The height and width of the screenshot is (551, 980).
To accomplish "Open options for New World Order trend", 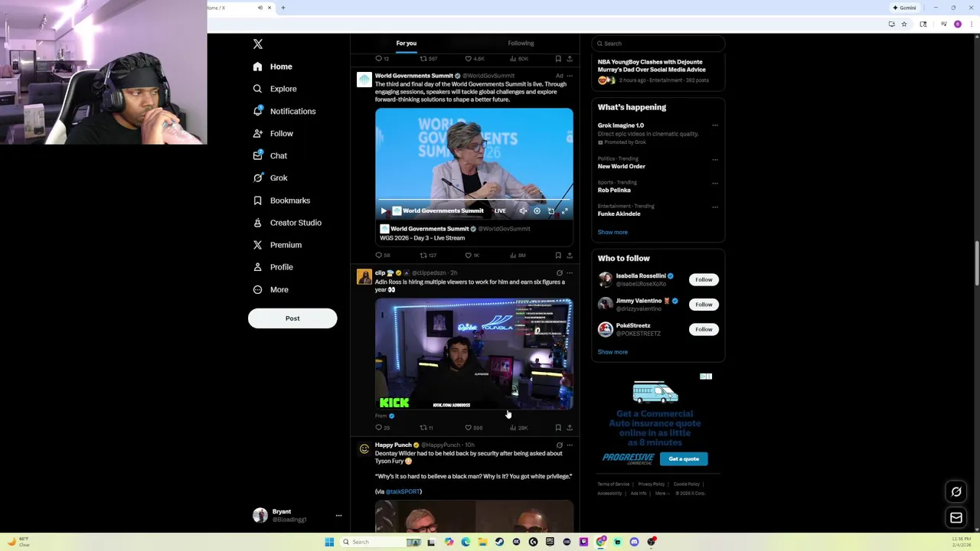I will [715, 160].
